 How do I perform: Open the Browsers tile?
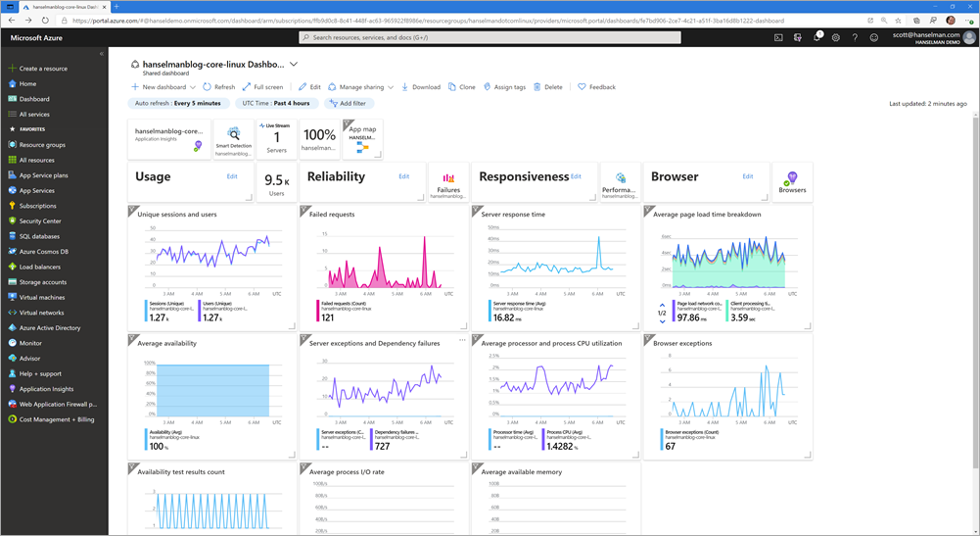[x=792, y=179]
